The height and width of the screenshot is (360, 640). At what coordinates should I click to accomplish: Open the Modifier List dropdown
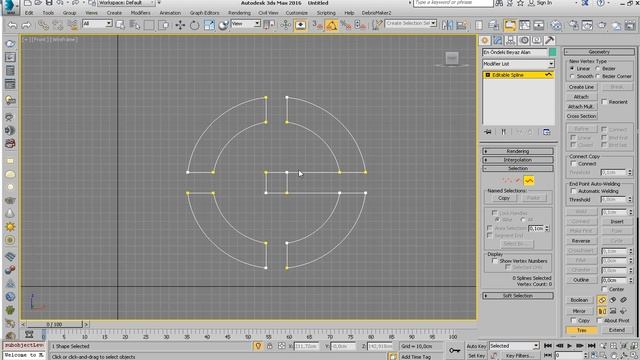coord(518,64)
